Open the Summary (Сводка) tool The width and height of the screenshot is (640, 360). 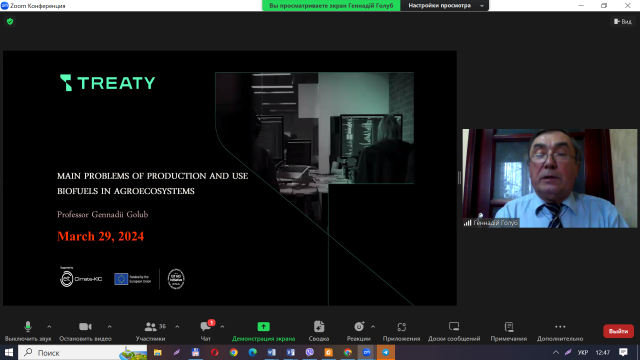coord(319,331)
